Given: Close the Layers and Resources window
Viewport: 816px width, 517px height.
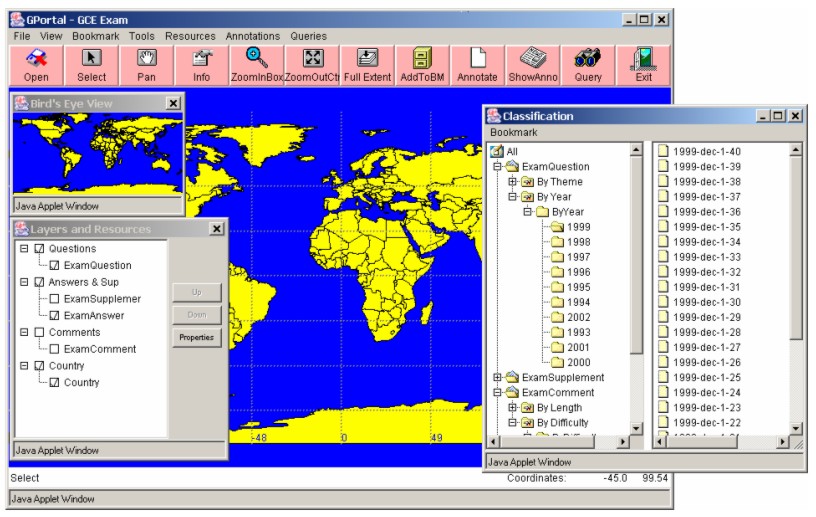Looking at the screenshot, I should (216, 229).
